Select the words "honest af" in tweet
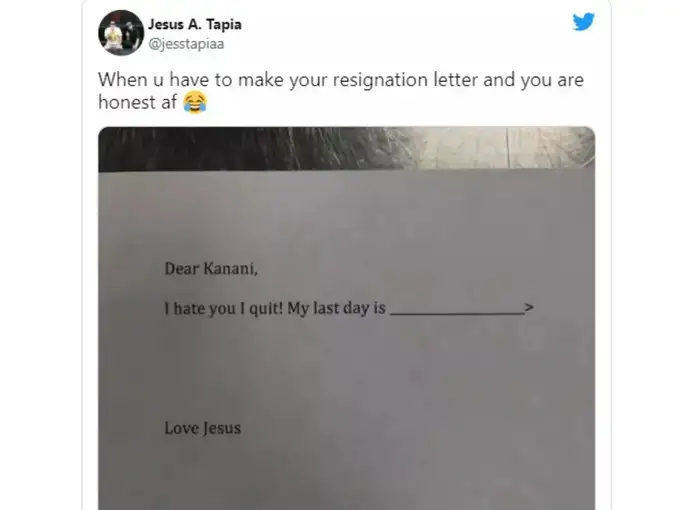The image size is (680, 510). pyautogui.click(x=137, y=102)
